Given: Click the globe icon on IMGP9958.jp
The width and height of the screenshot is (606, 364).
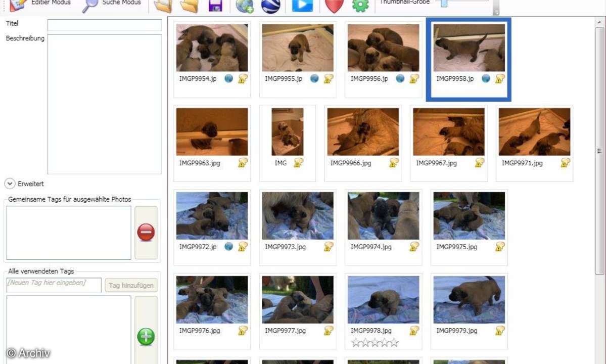Looking at the screenshot, I should coord(486,78).
